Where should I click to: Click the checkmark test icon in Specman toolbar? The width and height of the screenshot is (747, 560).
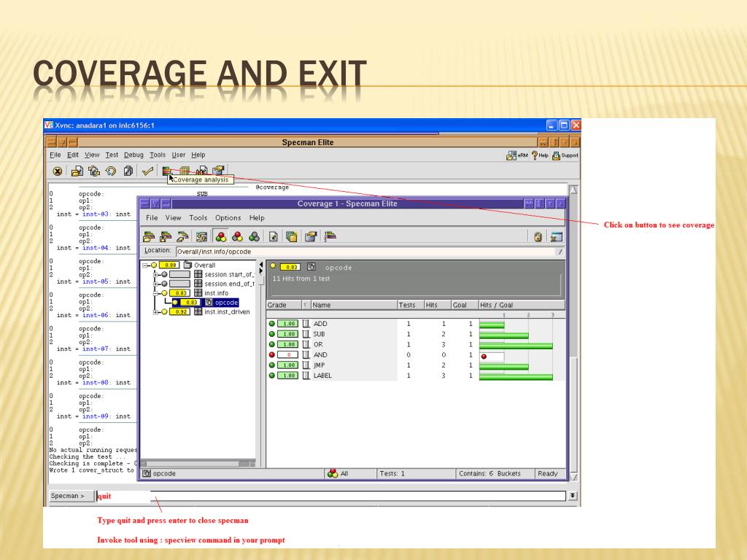pyautogui.click(x=147, y=171)
